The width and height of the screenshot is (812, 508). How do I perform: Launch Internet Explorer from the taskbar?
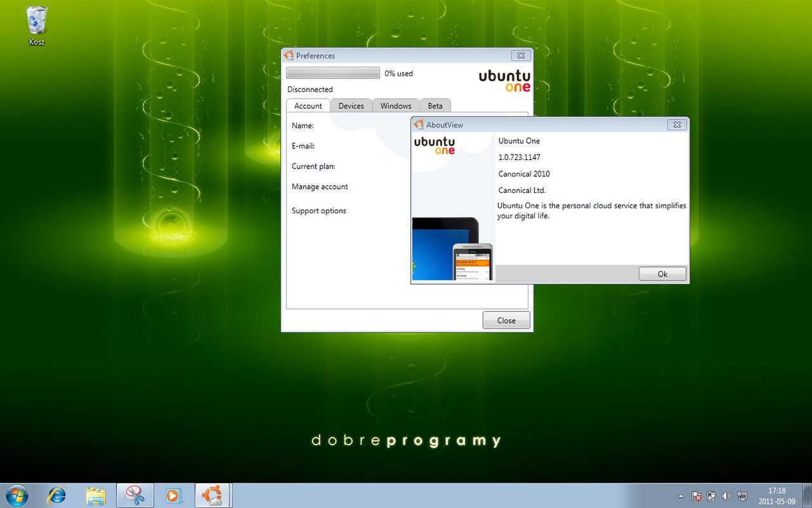pos(57,494)
